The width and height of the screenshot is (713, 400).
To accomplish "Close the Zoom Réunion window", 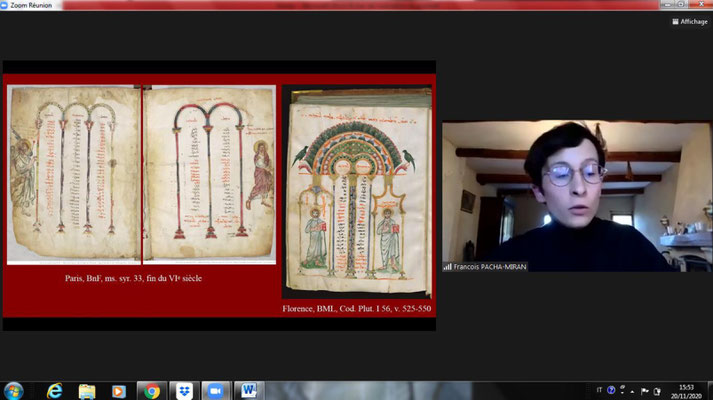I will (x=700, y=4).
